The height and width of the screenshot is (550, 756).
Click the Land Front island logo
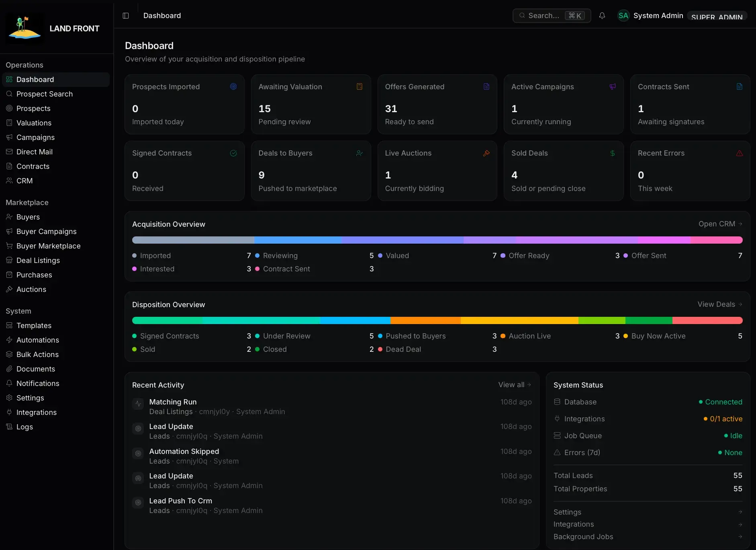click(25, 28)
